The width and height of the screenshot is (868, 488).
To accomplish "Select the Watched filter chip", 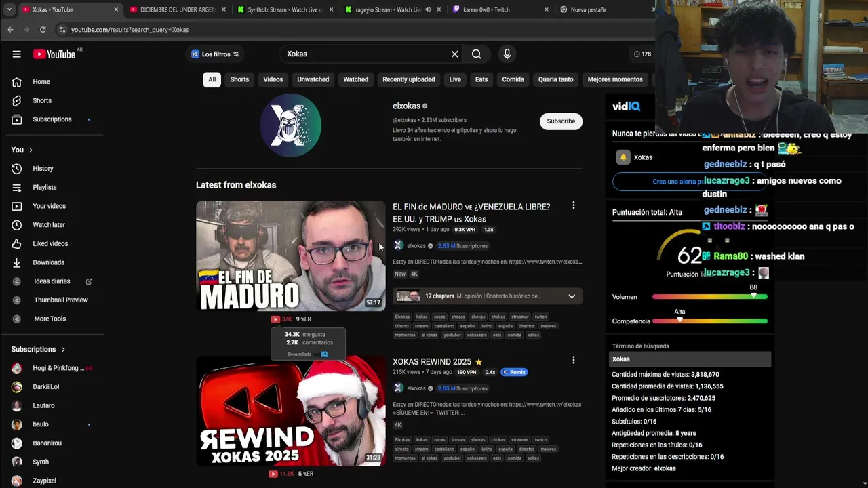I will (356, 79).
